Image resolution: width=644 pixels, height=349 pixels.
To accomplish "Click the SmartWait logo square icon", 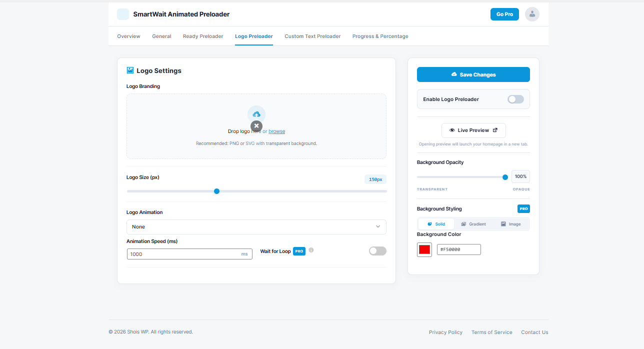I will [x=123, y=14].
